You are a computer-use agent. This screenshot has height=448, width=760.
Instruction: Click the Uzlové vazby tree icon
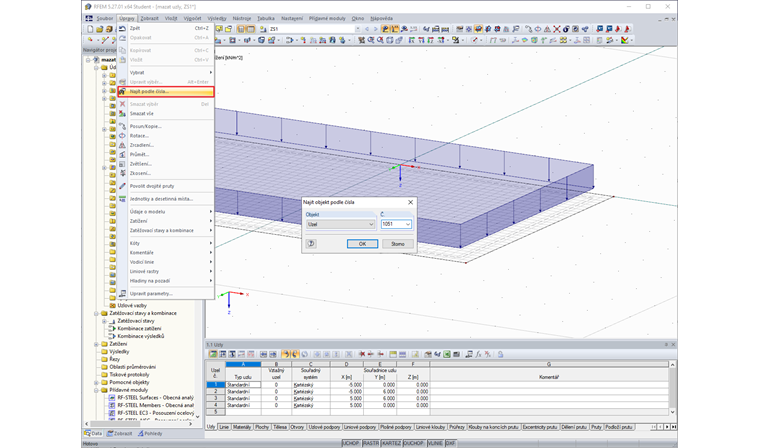point(112,305)
